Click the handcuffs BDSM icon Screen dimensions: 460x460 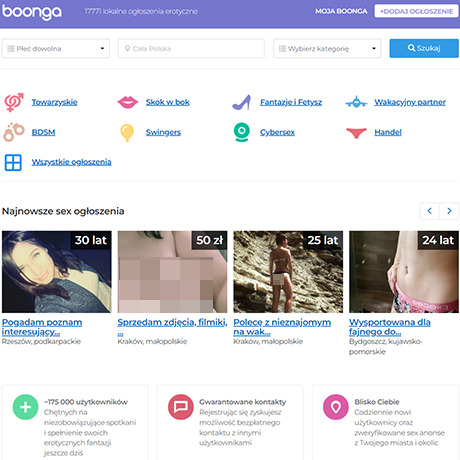[x=14, y=132]
